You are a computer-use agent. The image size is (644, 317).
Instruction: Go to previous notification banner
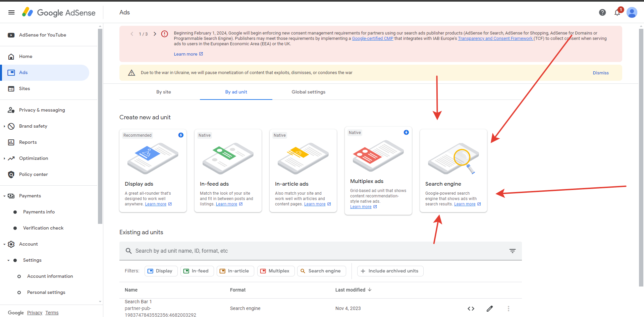click(x=132, y=34)
